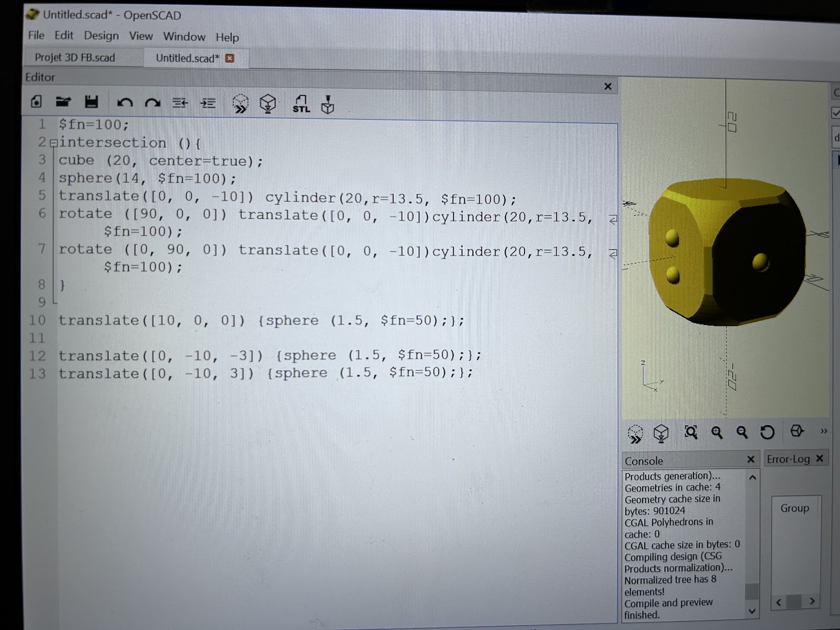Click the Console panel title

point(644,461)
